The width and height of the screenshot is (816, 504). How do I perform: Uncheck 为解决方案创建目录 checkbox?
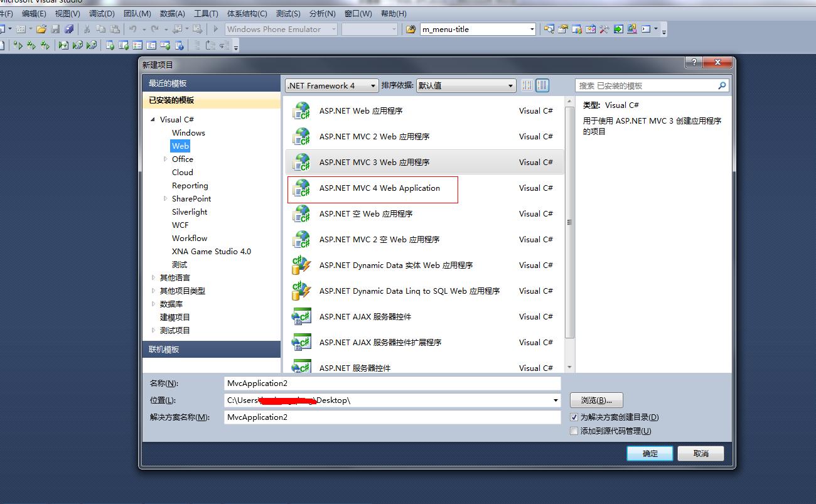(x=574, y=417)
